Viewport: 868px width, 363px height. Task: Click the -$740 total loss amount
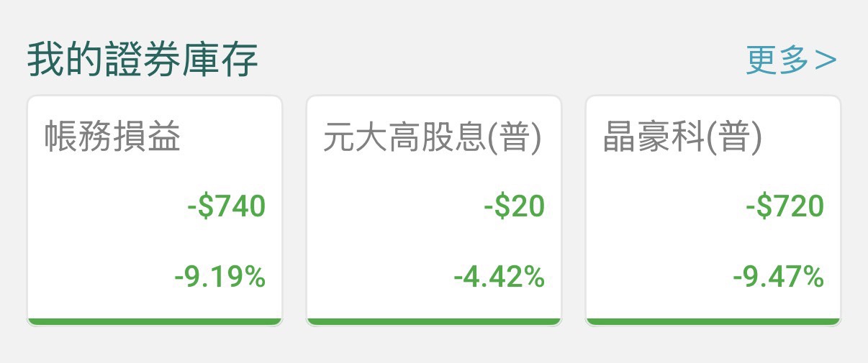point(227,207)
